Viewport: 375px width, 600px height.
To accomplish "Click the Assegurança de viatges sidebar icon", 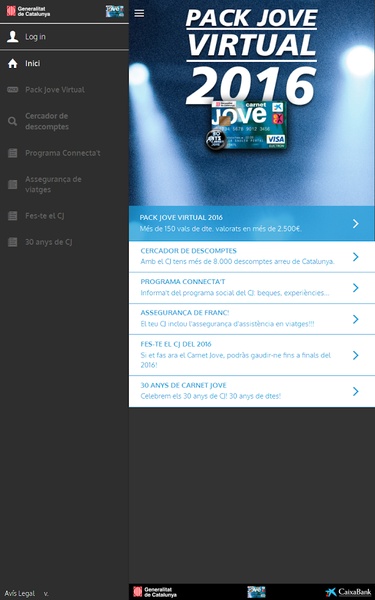I will tap(13, 184).
